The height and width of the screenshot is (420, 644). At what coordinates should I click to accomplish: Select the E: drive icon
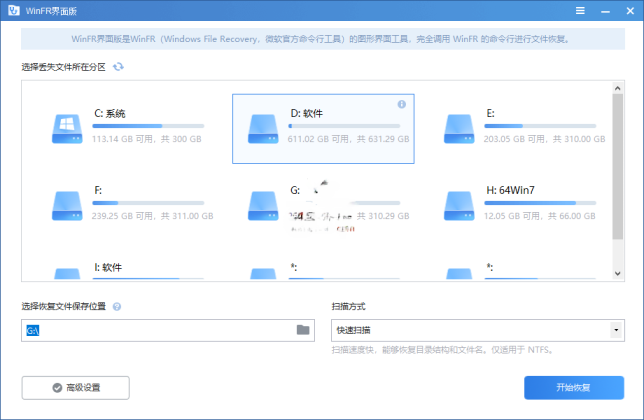click(x=459, y=129)
